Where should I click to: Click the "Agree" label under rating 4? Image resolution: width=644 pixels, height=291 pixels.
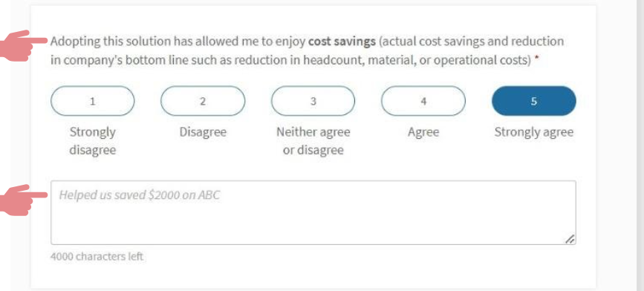[x=423, y=132]
